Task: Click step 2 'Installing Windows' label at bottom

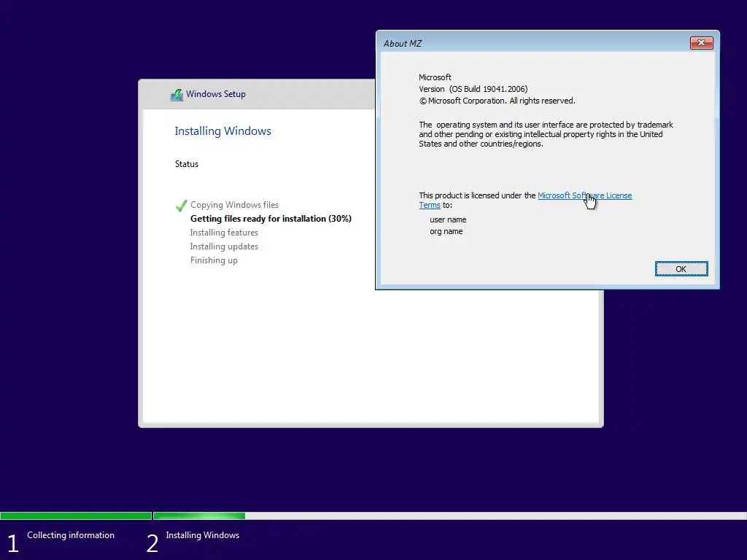Action: [x=203, y=535]
